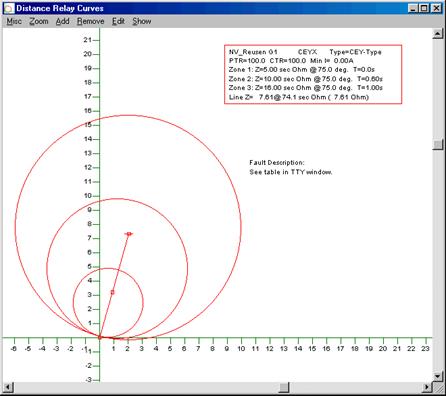Click the x-axis label 23
The image size is (446, 396).
click(425, 349)
